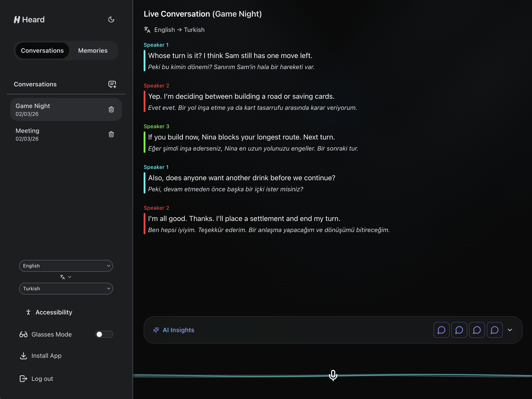Switch to the Memories tab
The height and width of the screenshot is (399, 532).
pyautogui.click(x=93, y=50)
